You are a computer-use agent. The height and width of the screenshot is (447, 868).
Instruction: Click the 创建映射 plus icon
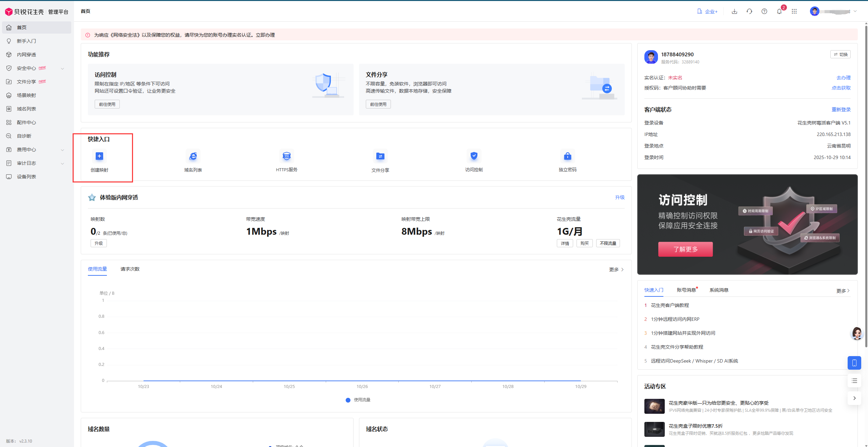pyautogui.click(x=99, y=156)
